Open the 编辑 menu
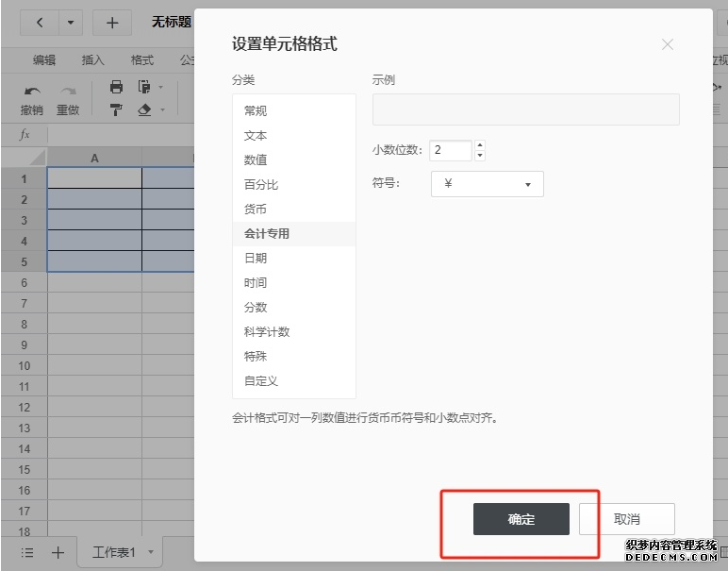The image size is (728, 571). 44,60
